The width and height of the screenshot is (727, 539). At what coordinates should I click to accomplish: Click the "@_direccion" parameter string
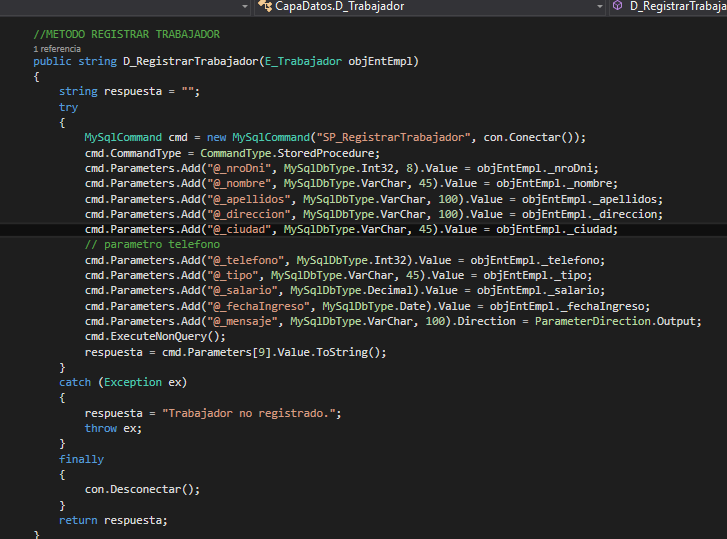pos(249,215)
